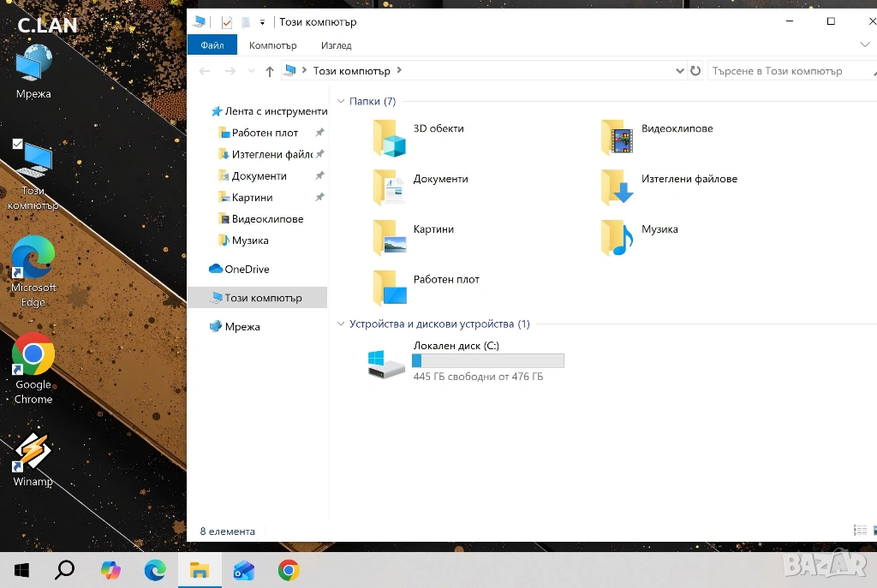Launch Winamp from the desktop

(x=33, y=453)
